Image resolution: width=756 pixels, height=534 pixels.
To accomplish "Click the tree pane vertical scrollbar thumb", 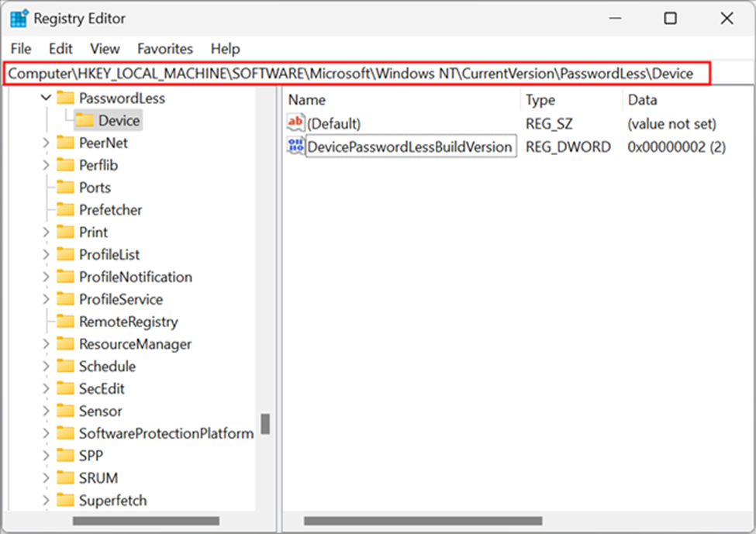I will [265, 424].
